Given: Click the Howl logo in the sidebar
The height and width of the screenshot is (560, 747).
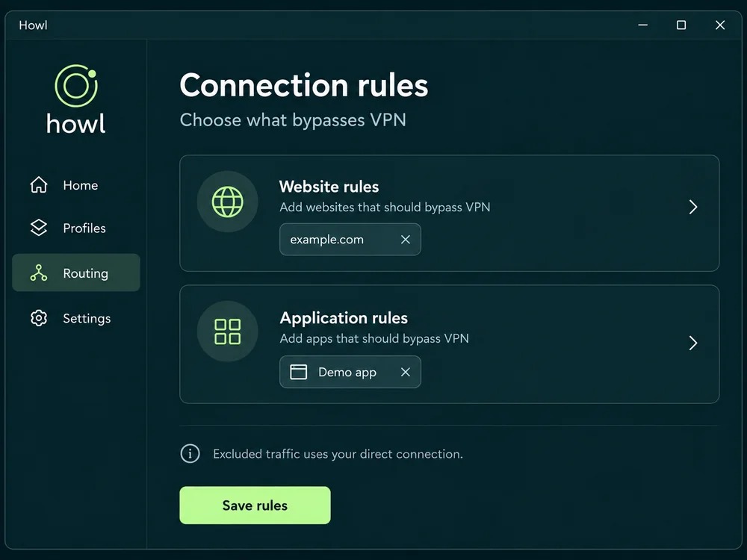Looking at the screenshot, I should [76, 99].
